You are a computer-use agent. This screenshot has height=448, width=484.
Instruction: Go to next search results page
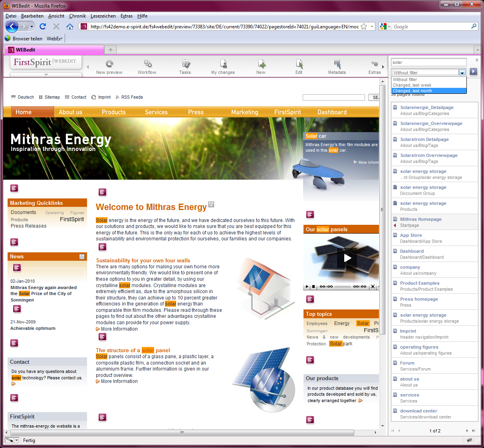tap(467, 431)
